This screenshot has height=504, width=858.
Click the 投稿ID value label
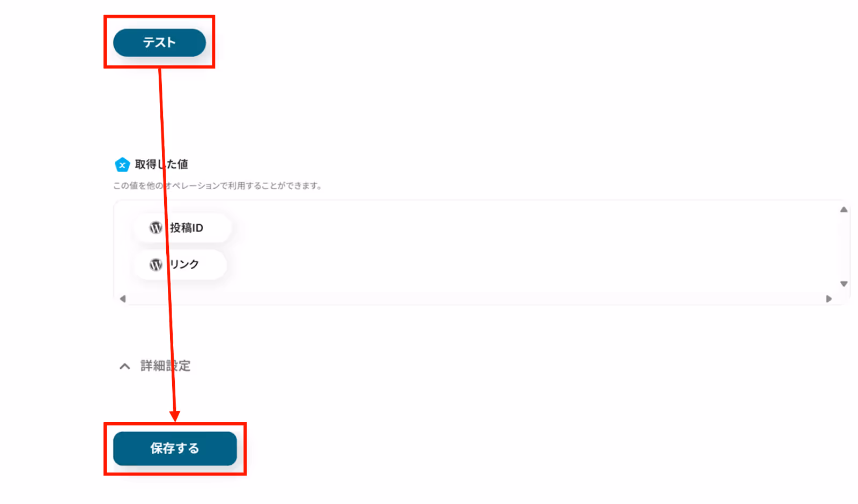[x=187, y=228]
